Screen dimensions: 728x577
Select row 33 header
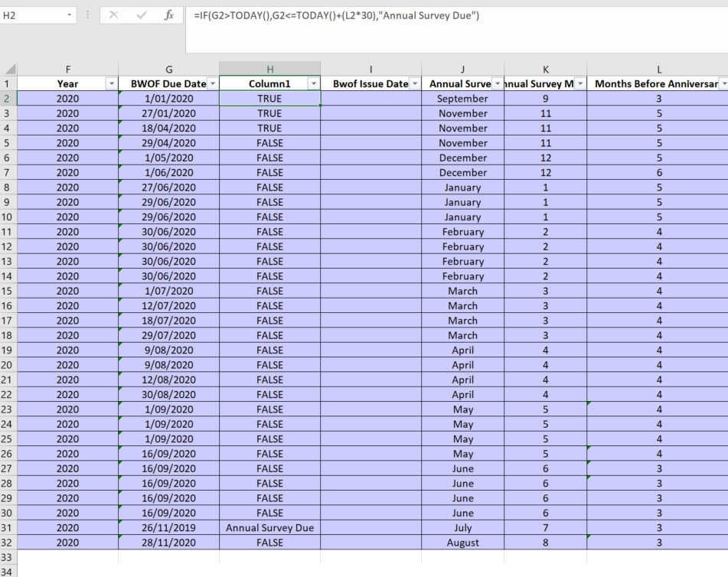click(7, 557)
